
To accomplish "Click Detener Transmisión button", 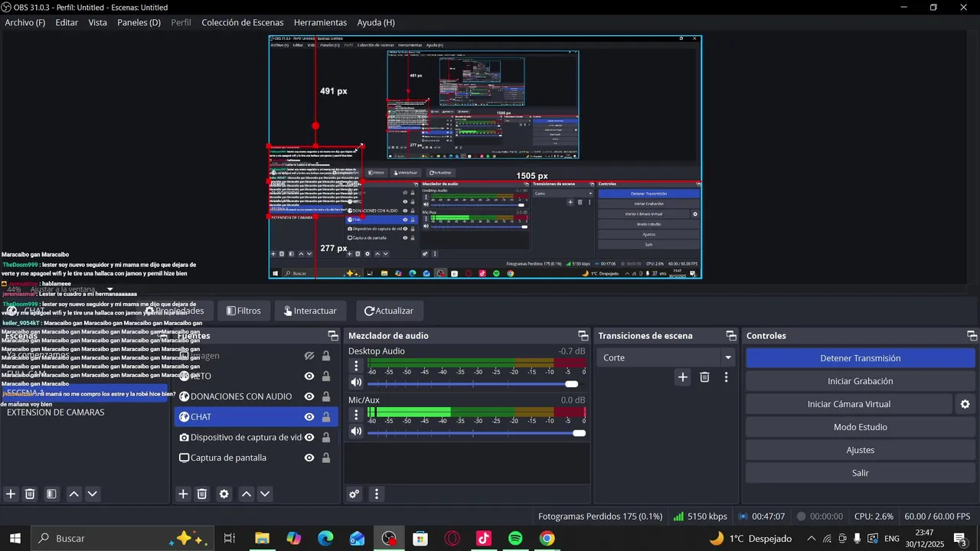I will (860, 358).
